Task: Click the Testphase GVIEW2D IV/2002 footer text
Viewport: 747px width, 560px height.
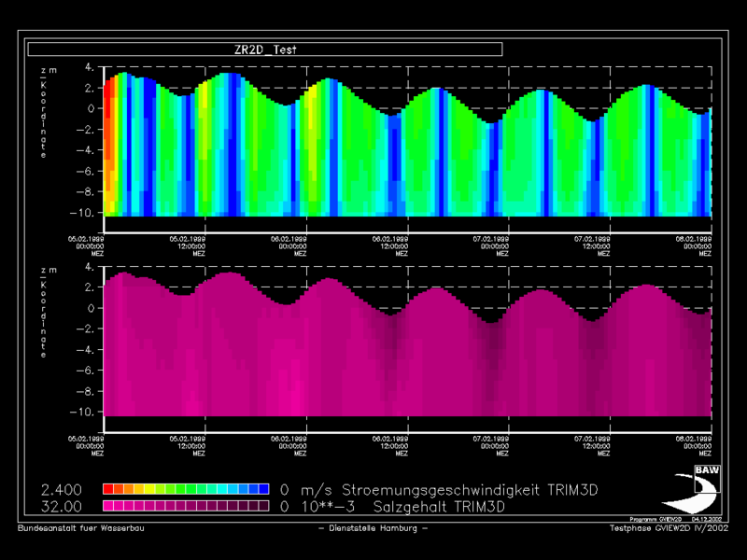Action: pos(669,528)
